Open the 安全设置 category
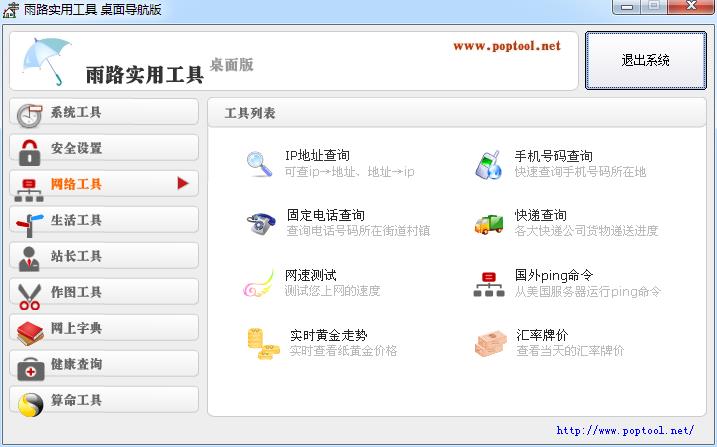 click(x=104, y=148)
